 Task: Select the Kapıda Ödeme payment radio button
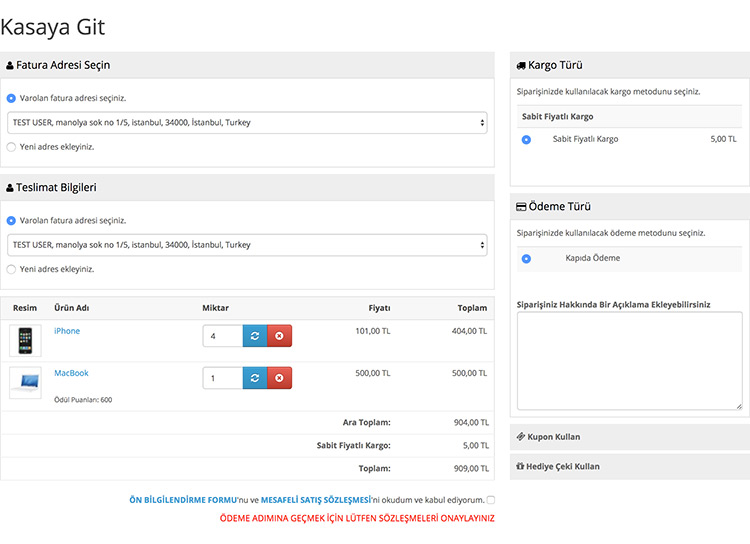526,259
